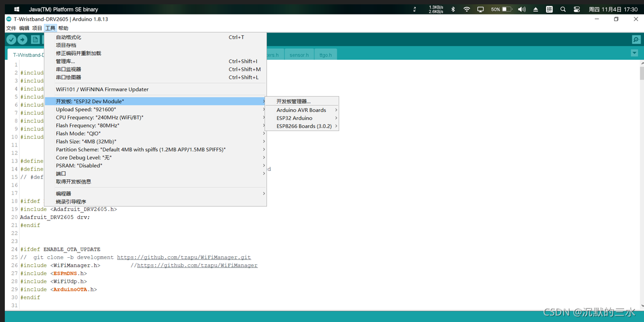Click the Bluetooth icon in the menu bar

click(x=453, y=9)
